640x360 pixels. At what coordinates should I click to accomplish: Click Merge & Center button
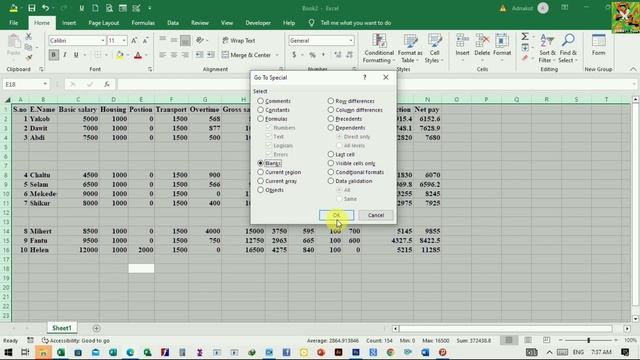click(x=246, y=55)
